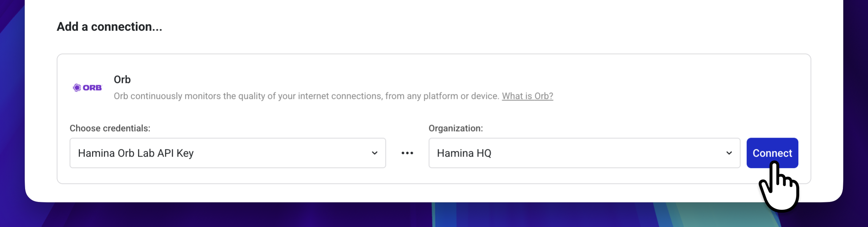Click the ORB wordmark in the logo

tap(92, 88)
